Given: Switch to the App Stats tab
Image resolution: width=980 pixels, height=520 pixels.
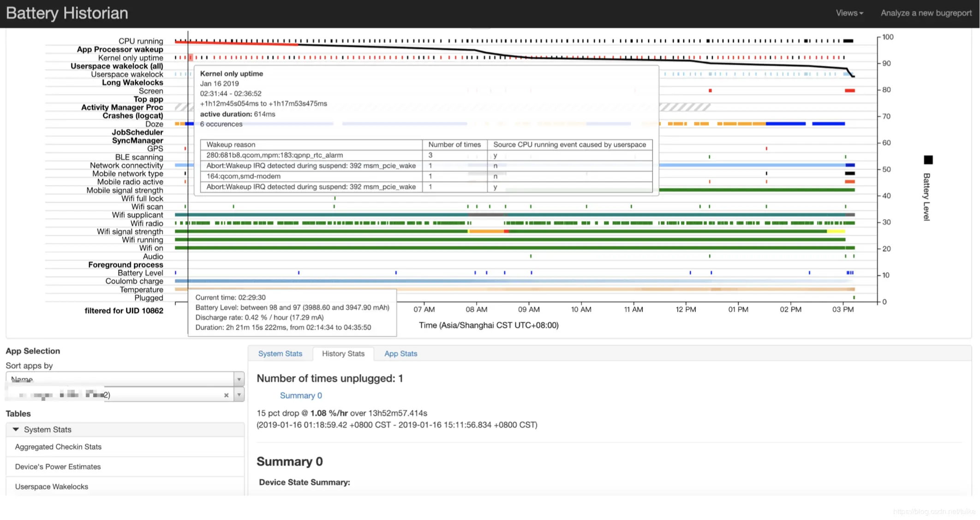Looking at the screenshot, I should click(x=400, y=353).
